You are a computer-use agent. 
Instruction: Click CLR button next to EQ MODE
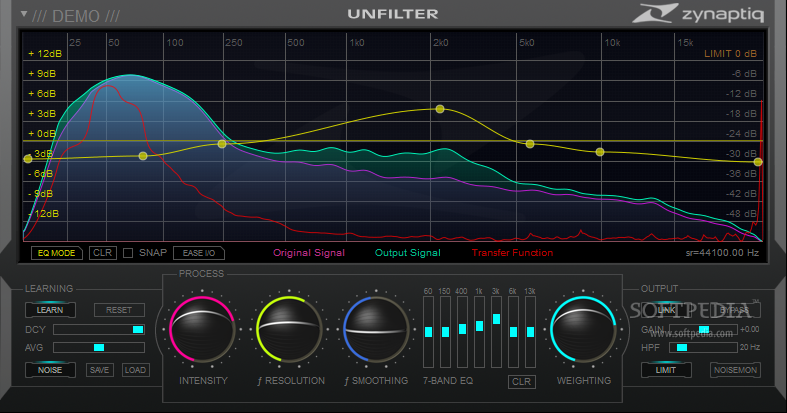(103, 253)
